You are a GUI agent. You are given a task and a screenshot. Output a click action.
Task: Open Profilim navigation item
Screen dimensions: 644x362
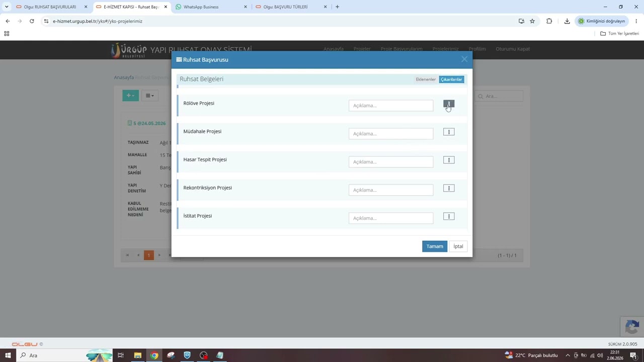click(477, 49)
